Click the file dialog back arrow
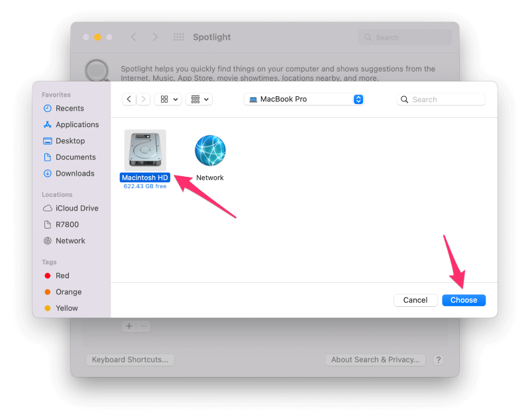530x420 pixels. (x=129, y=99)
